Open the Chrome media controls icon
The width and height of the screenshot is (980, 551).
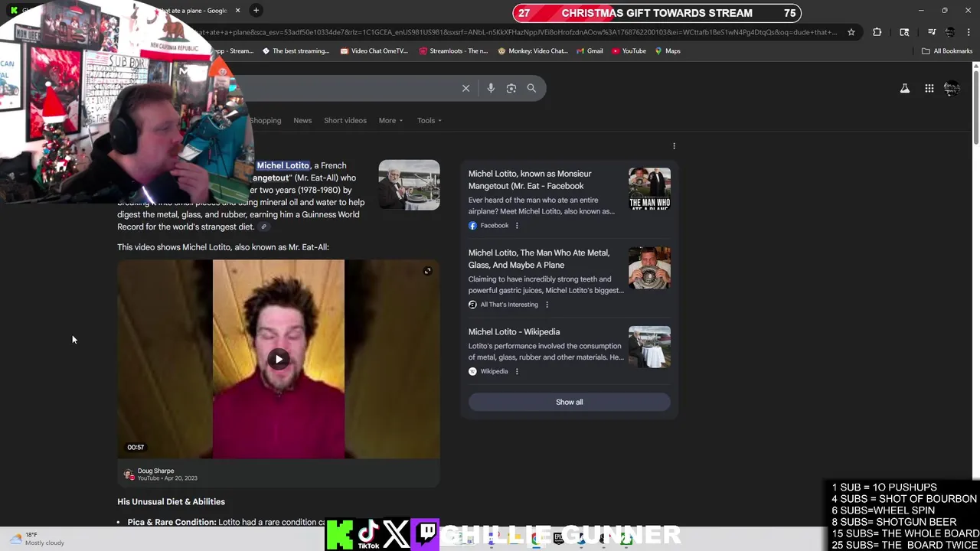pos(932,32)
